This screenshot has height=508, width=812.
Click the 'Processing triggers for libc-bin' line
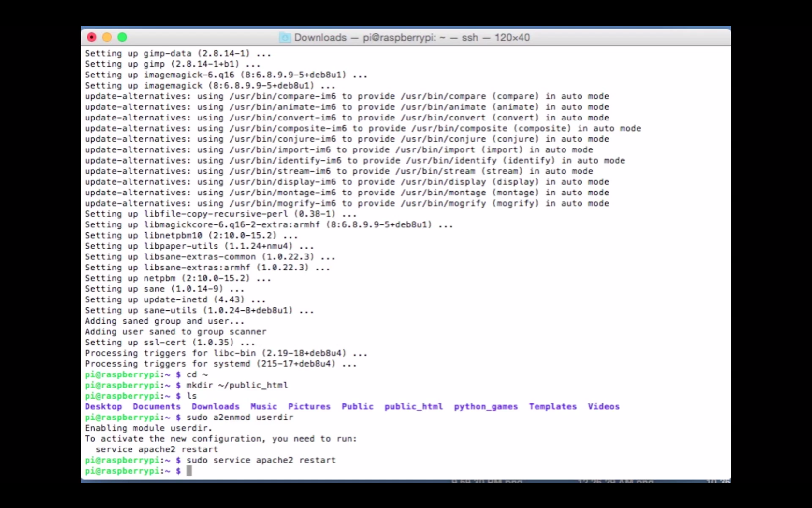click(x=226, y=353)
